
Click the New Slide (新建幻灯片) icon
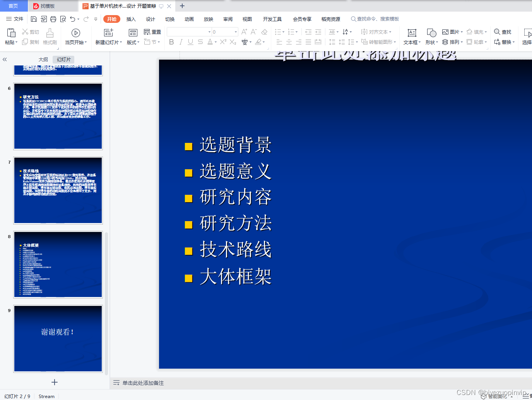(109, 33)
